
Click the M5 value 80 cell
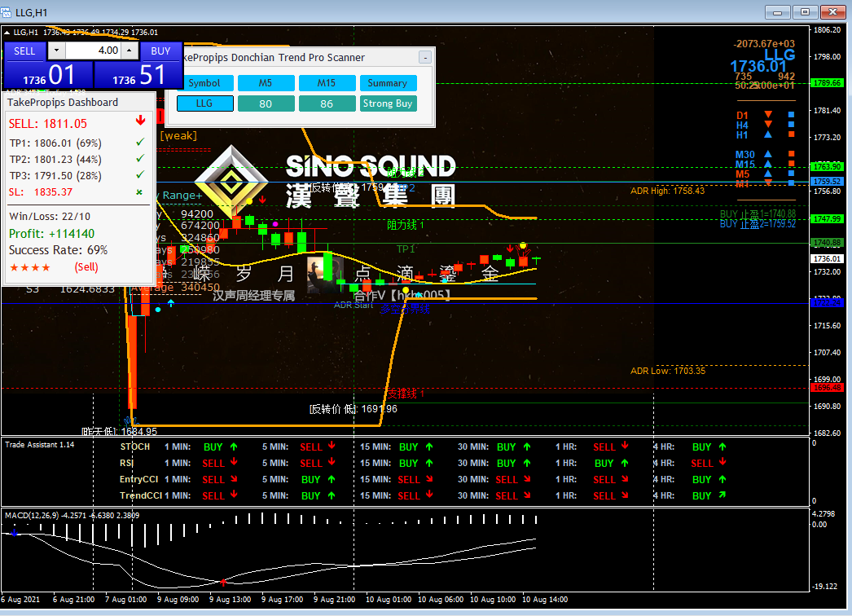point(266,103)
